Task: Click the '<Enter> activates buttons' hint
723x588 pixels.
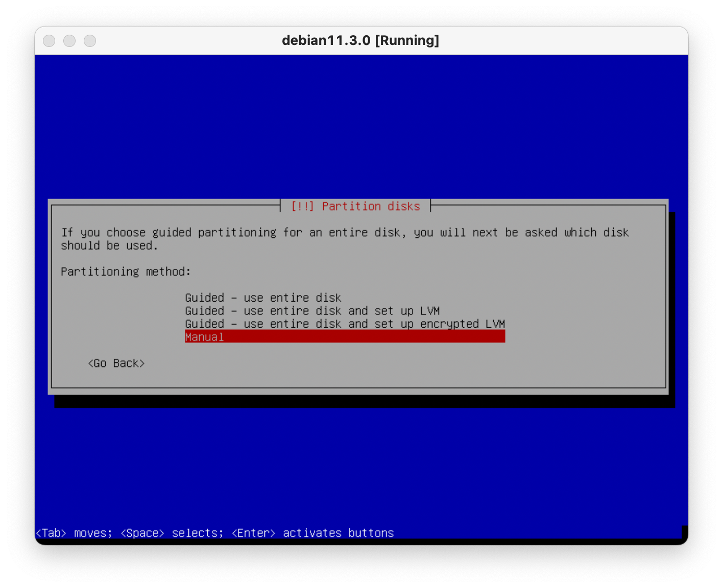Action: pyautogui.click(x=312, y=533)
